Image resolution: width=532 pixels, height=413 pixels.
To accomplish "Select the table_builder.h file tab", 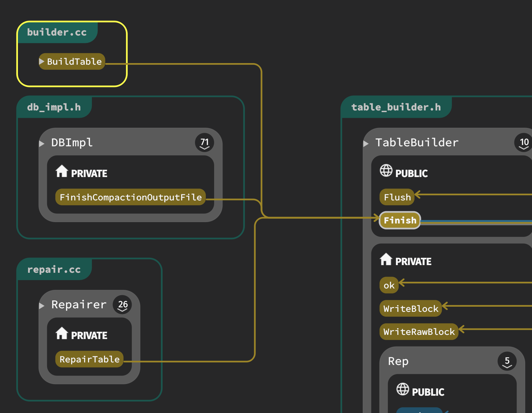I will coord(396,107).
